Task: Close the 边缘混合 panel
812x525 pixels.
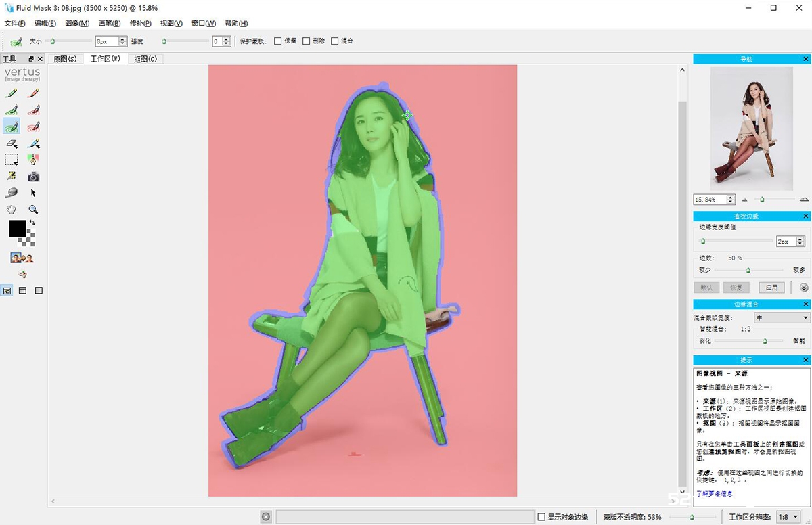Action: (x=806, y=304)
